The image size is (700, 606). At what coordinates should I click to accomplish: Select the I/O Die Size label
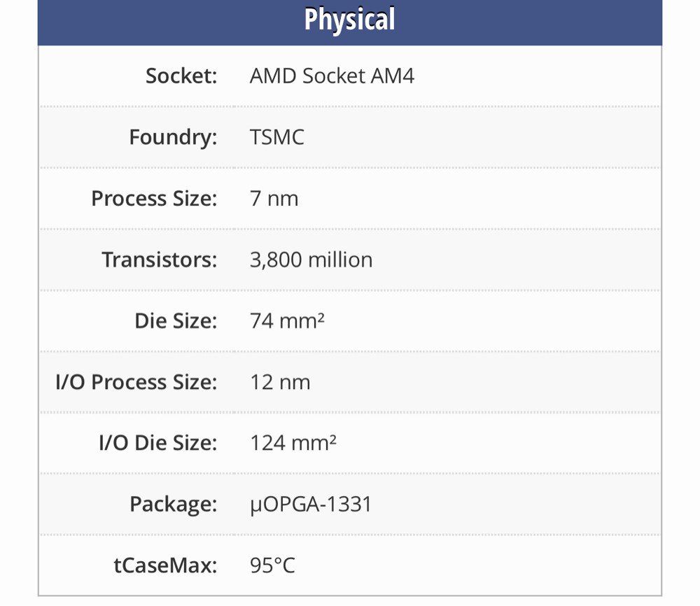pos(158,443)
